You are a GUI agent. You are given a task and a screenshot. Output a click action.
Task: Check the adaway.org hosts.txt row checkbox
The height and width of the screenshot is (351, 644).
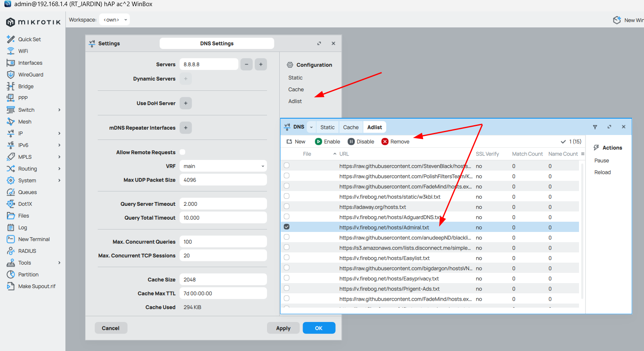tap(287, 207)
